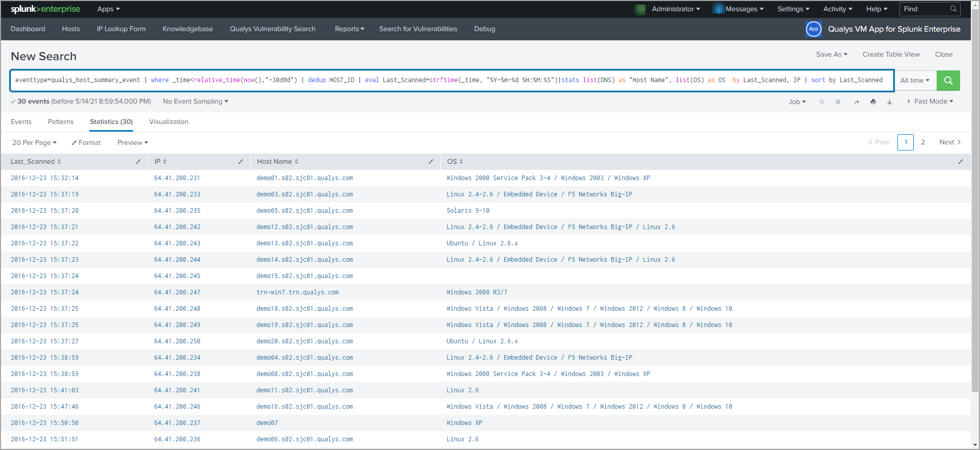Run the search with the green magnifier button
The image size is (980, 450).
click(x=948, y=81)
